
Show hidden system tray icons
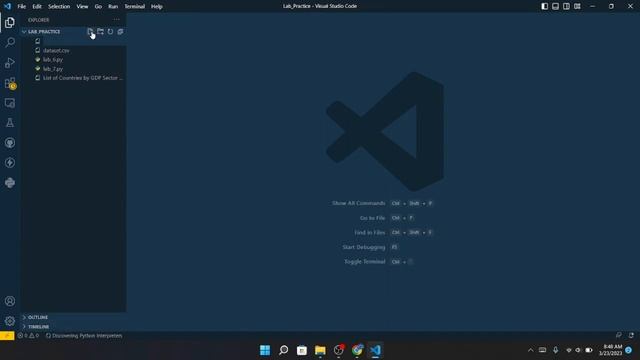(x=530, y=350)
